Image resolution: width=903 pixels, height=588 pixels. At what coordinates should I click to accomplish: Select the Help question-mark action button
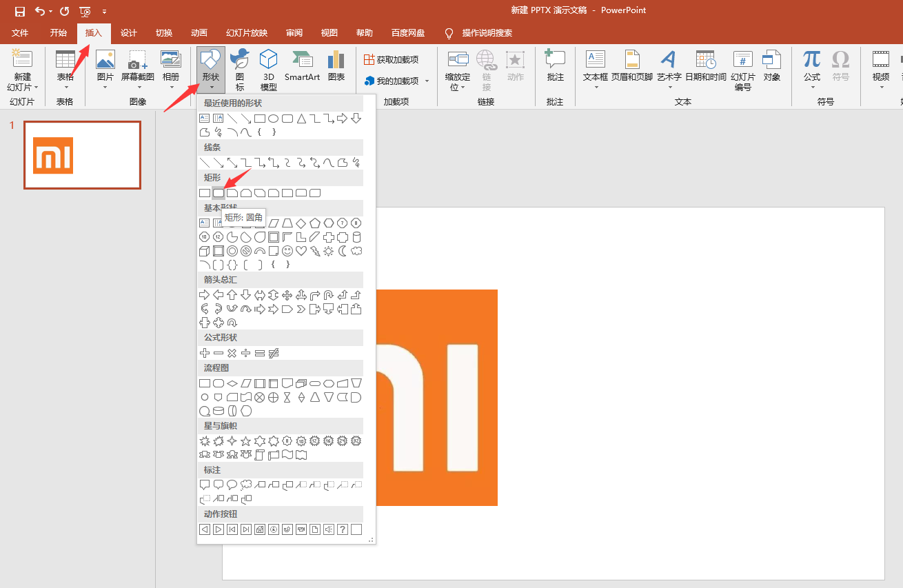[x=343, y=529]
